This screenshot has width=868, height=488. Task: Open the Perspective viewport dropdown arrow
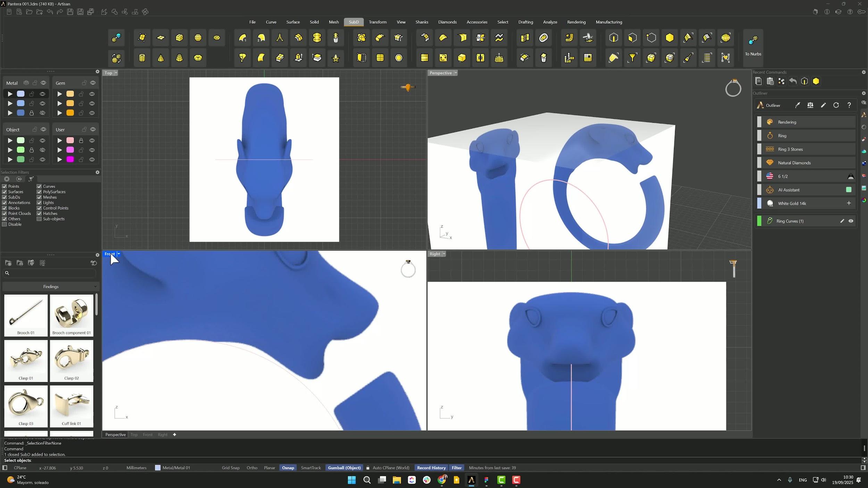click(456, 73)
